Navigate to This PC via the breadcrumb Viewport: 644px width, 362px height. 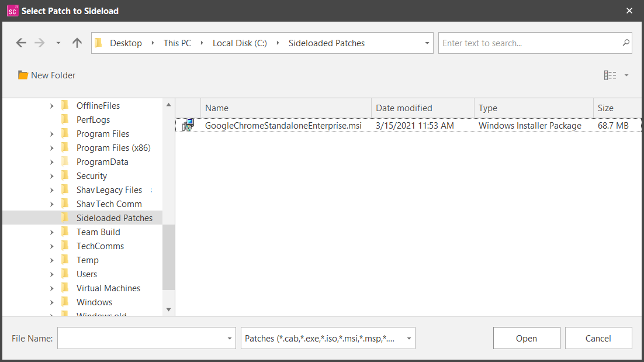[x=177, y=42]
